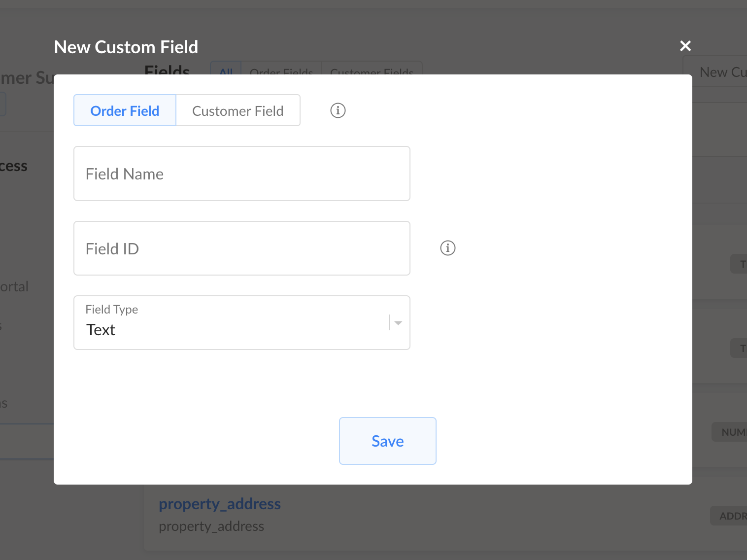The width and height of the screenshot is (747, 560).
Task: Show info icon beside Field ID
Action: tap(448, 248)
